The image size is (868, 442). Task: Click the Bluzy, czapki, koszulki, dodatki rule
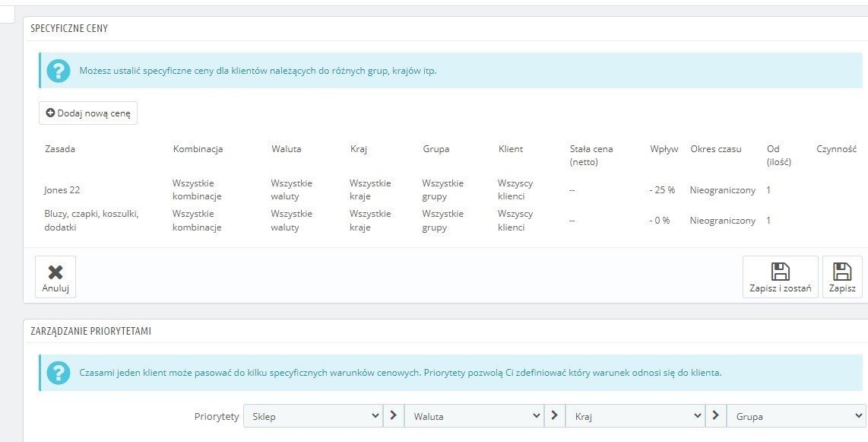(91, 220)
